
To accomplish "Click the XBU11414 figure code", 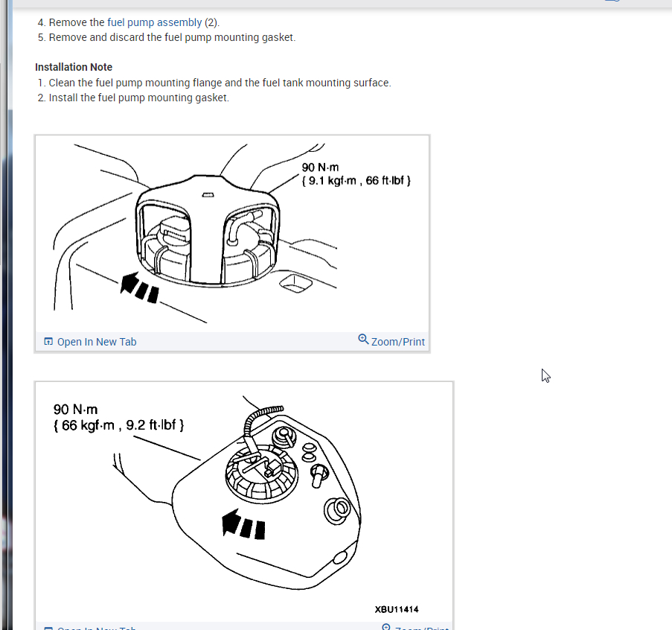I will click(397, 609).
